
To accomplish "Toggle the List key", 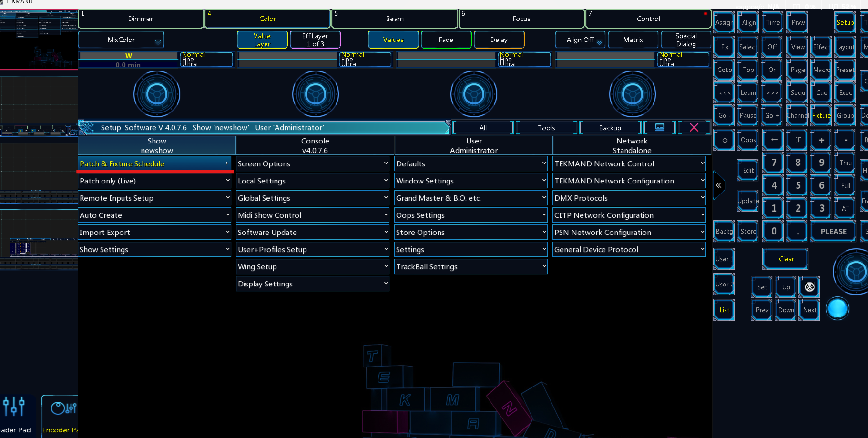I will [724, 310].
